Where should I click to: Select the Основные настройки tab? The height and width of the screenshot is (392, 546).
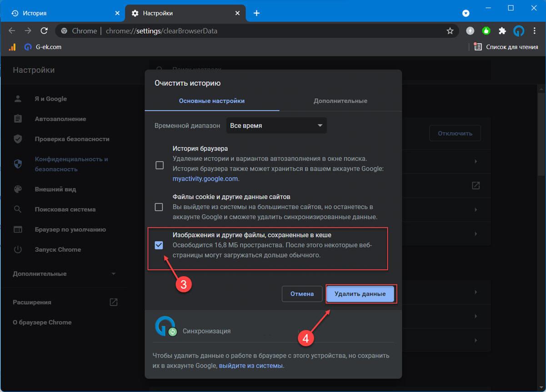pos(212,101)
